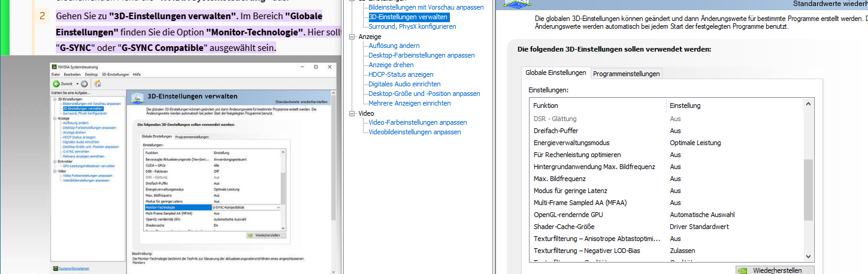The width and height of the screenshot is (868, 274).
Task: Select the Hintergrundanwendung Max. Bildfrequenz row
Action: (x=666, y=167)
